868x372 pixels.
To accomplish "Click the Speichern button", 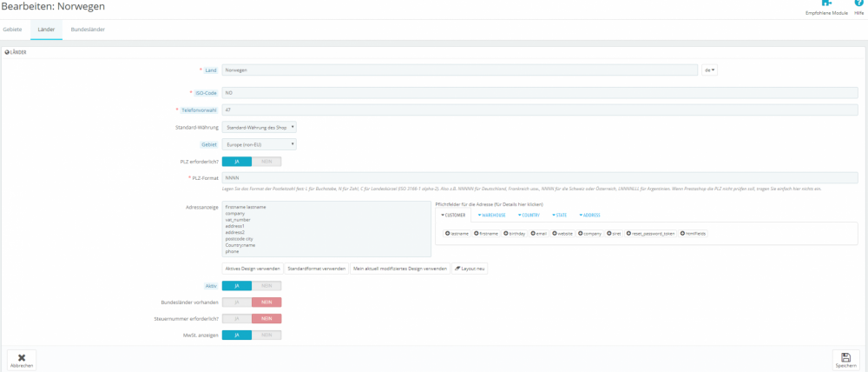I will tap(846, 361).
